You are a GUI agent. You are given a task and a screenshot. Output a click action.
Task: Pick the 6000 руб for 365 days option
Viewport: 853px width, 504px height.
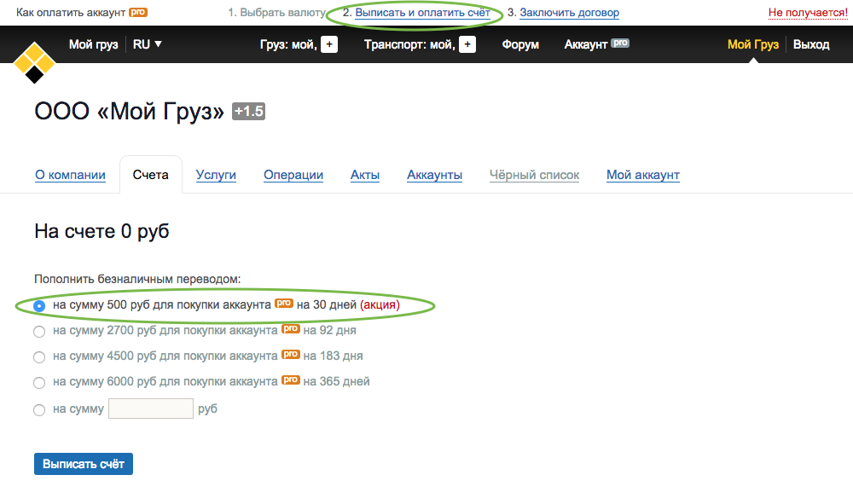pos(39,383)
